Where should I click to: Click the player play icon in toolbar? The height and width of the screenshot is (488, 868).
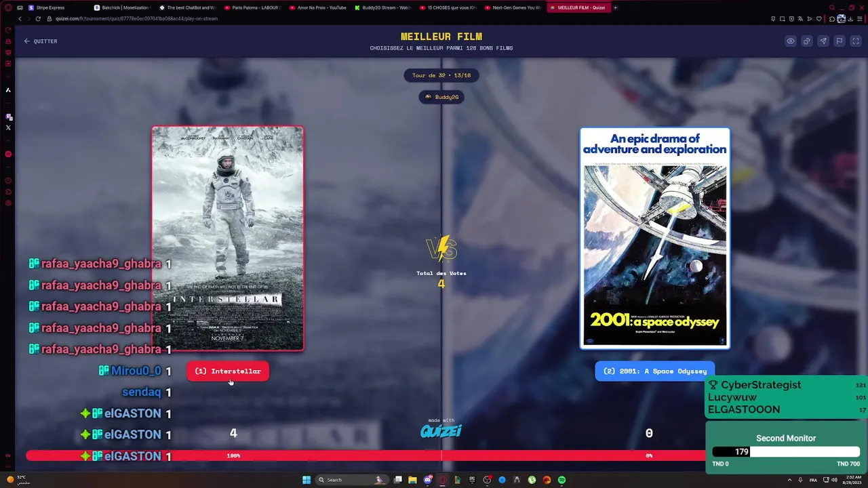point(809,19)
